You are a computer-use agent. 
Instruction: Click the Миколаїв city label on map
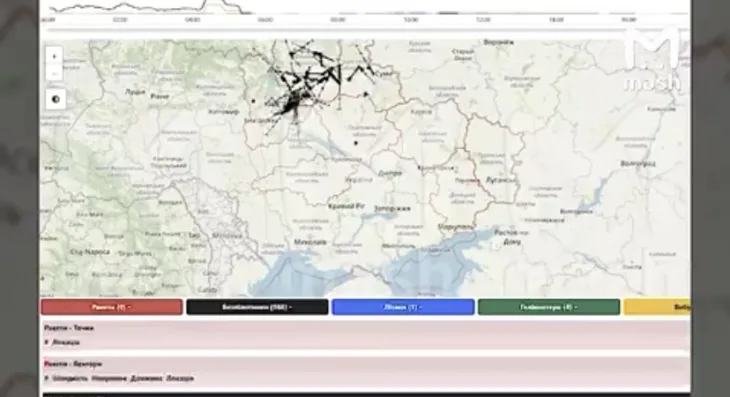tap(311, 242)
